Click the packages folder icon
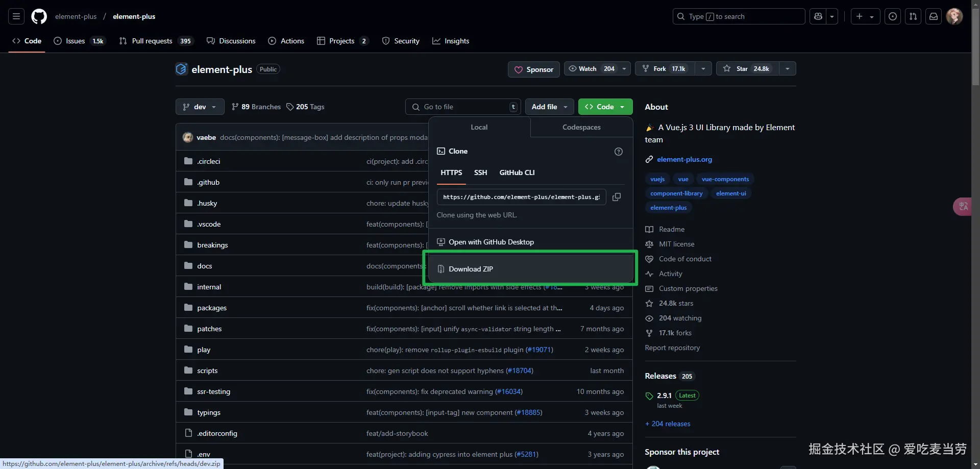The width and height of the screenshot is (980, 469). [188, 308]
